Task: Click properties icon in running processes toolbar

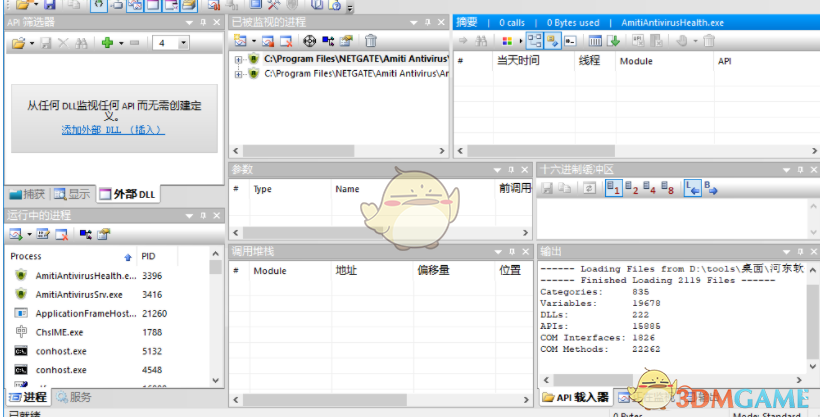Action: (x=104, y=234)
